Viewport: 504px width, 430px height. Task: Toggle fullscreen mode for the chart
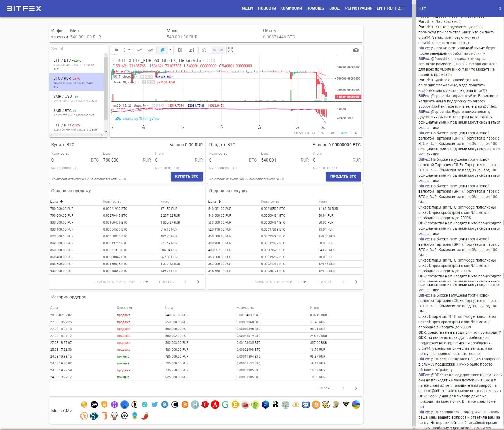(231, 50)
